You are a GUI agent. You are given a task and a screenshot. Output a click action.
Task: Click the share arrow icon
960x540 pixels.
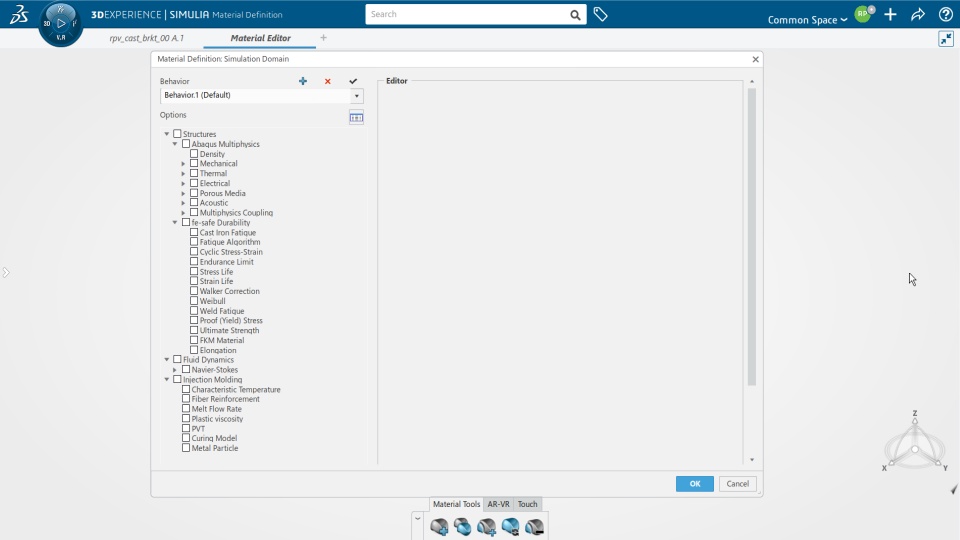pyautogui.click(x=918, y=15)
